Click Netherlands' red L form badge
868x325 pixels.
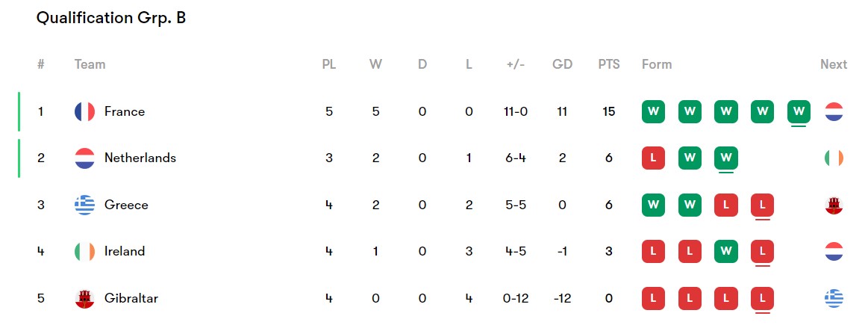[x=653, y=158]
